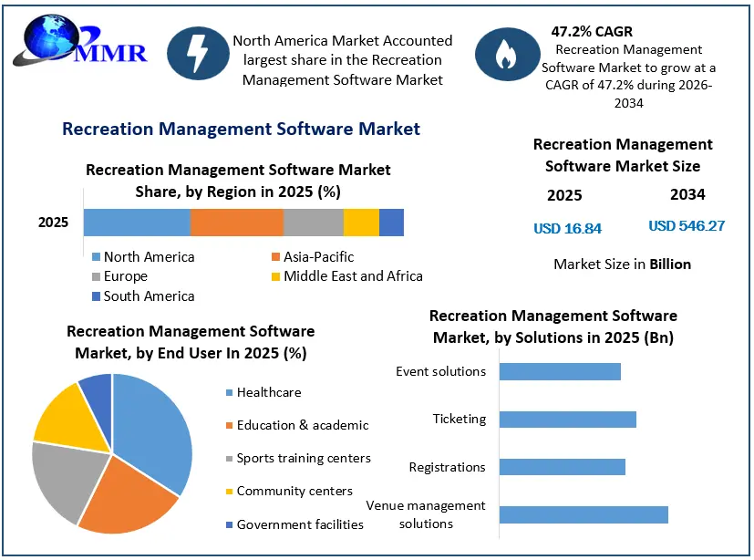Click the Europe legend swatch

point(96,276)
